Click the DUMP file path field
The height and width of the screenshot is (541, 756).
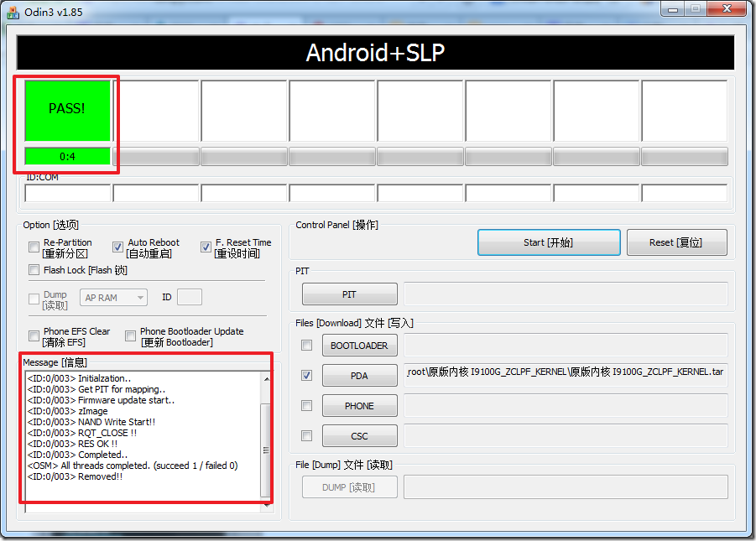pyautogui.click(x=566, y=487)
